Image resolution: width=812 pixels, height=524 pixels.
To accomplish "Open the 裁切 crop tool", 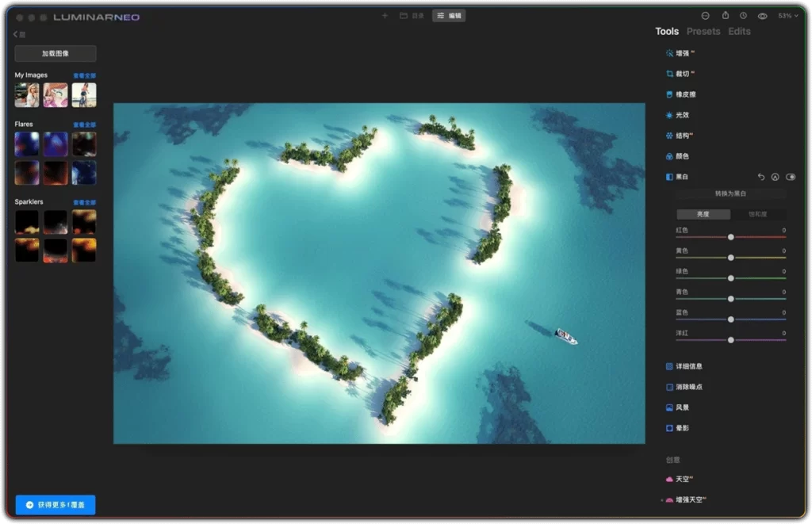I will (684, 73).
